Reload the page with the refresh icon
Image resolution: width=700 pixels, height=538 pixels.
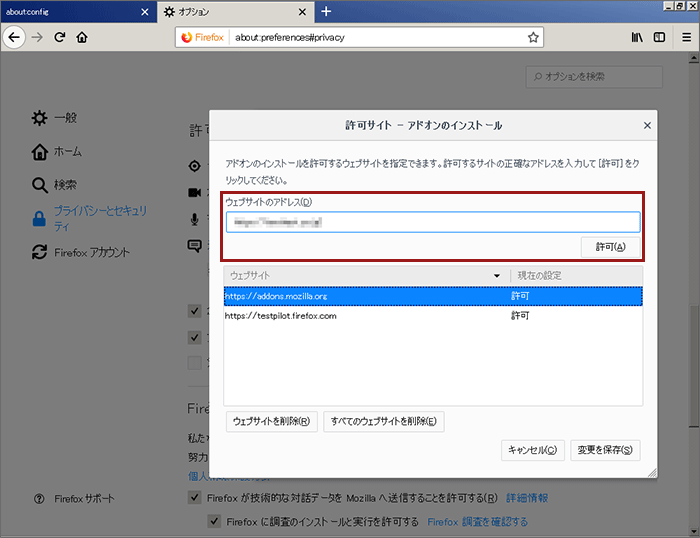60,37
